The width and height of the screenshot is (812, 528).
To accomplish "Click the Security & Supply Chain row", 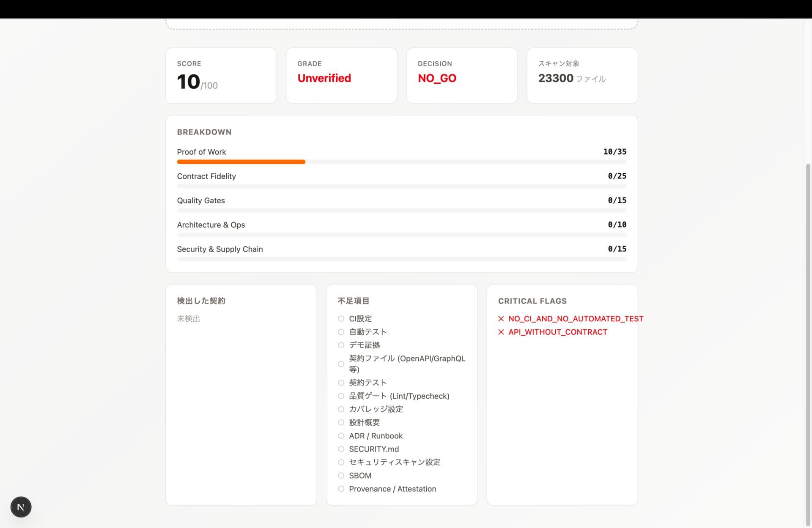I will [220, 249].
